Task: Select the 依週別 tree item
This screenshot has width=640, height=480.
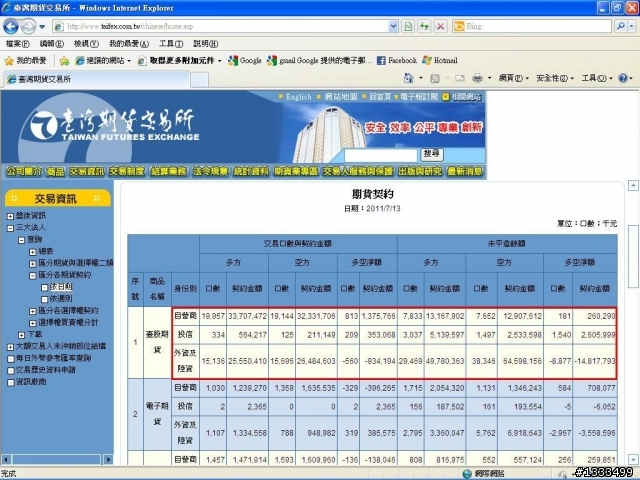Action: coord(61,299)
